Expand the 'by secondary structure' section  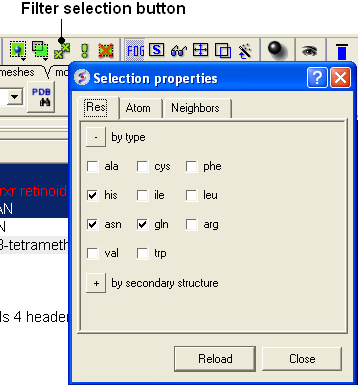[96, 283]
